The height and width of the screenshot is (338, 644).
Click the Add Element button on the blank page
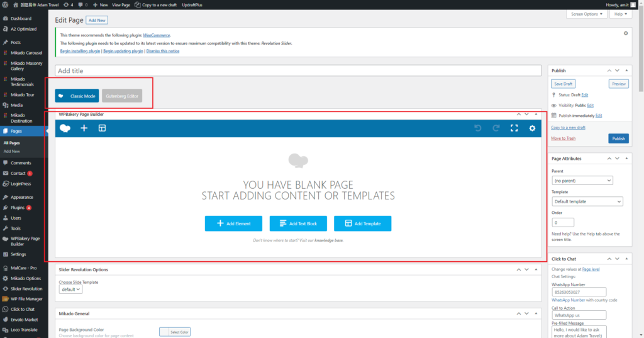(233, 223)
